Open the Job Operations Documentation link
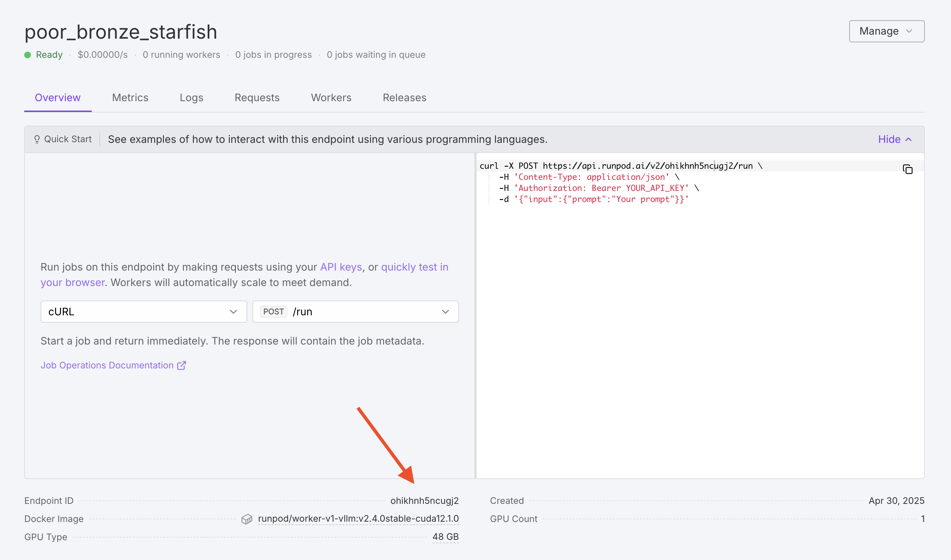This screenshot has width=951, height=560. 107,365
